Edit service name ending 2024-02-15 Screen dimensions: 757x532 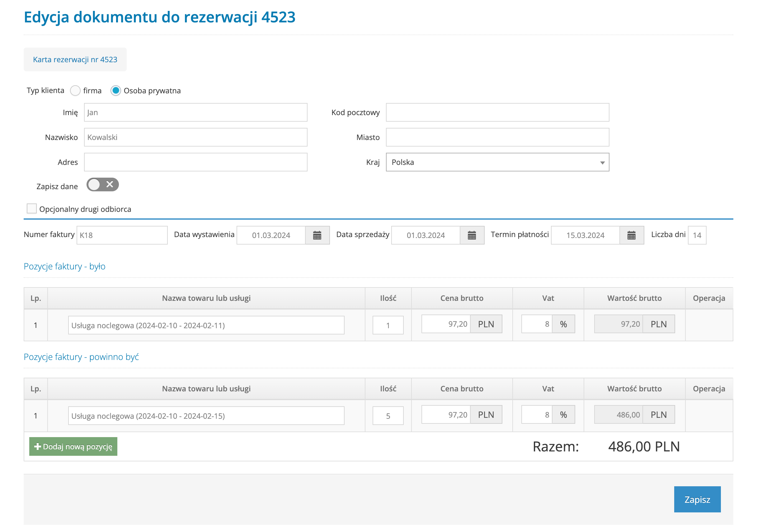pyautogui.click(x=206, y=416)
